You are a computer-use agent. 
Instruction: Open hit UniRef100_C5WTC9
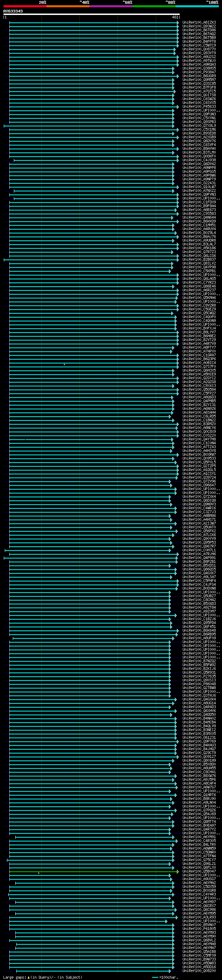point(199,45)
